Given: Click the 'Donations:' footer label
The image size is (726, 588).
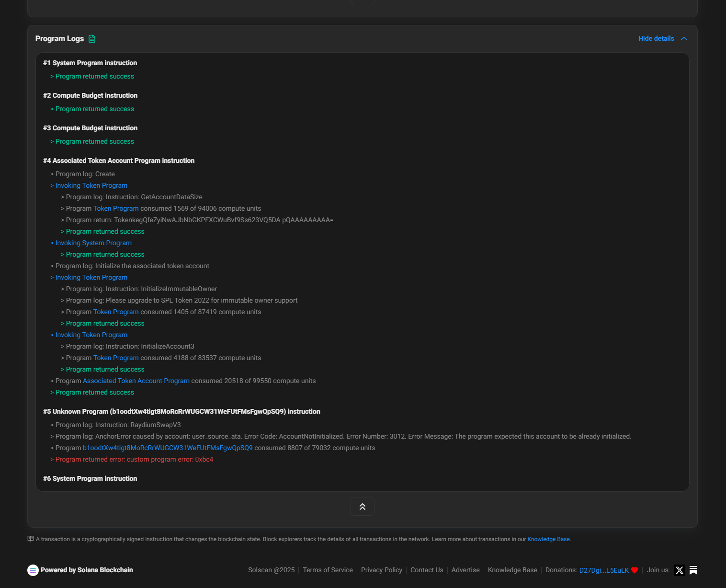Looking at the screenshot, I should (561, 570).
